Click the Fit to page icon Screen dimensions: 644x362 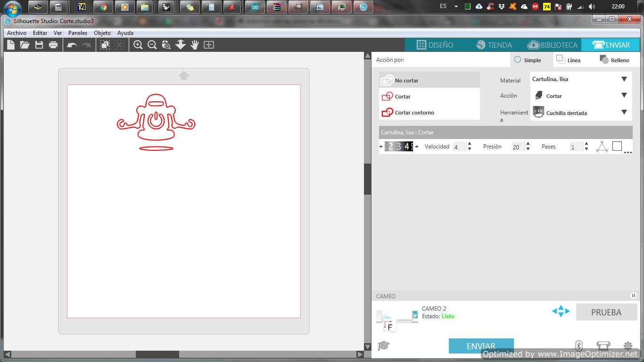click(x=209, y=45)
